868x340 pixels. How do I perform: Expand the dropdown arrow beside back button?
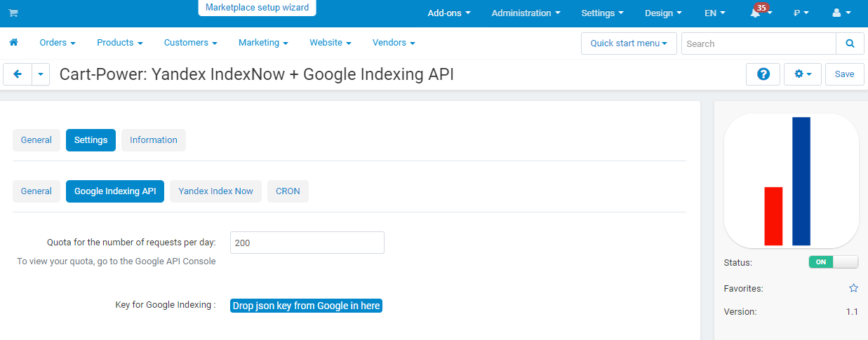(x=41, y=74)
